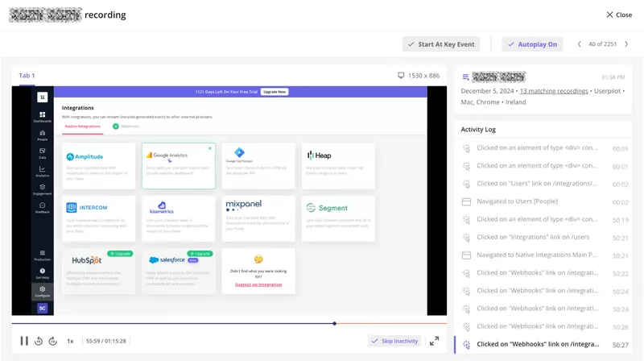
Task: Change the 1x playback speed
Action: [x=70, y=341]
